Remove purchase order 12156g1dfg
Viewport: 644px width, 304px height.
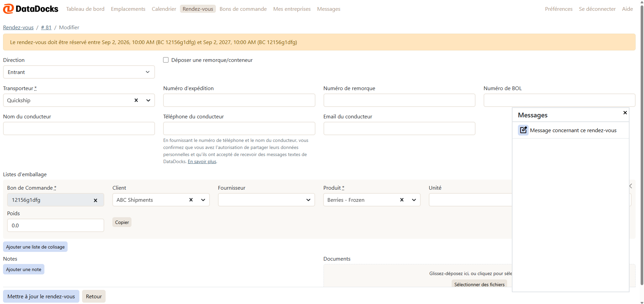pyautogui.click(x=96, y=200)
